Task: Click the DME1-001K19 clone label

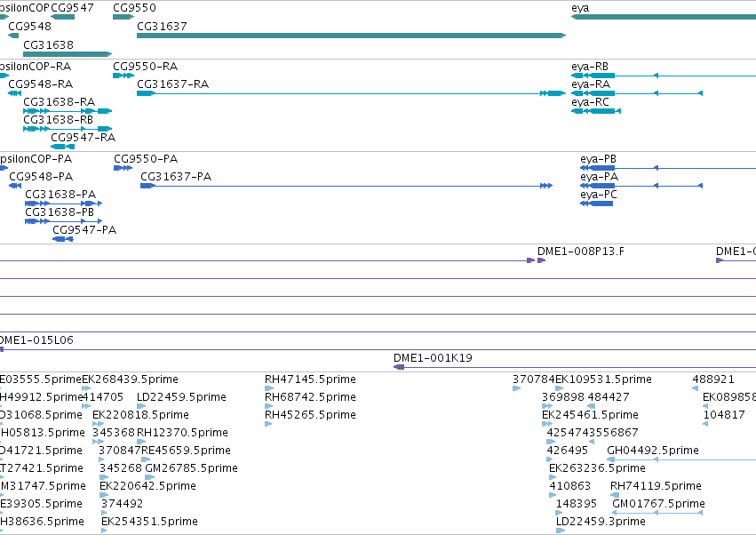Action: [x=433, y=358]
